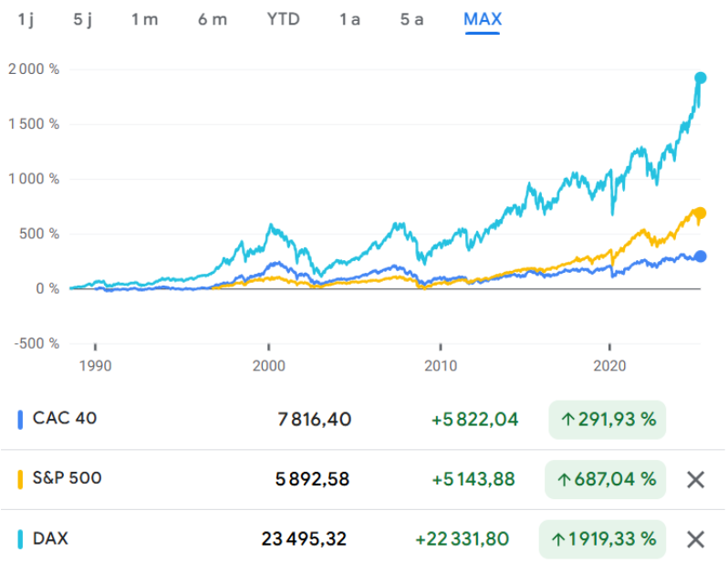728x563 pixels.
Task: Click the gain value +5 822,04
Action: pos(474,420)
